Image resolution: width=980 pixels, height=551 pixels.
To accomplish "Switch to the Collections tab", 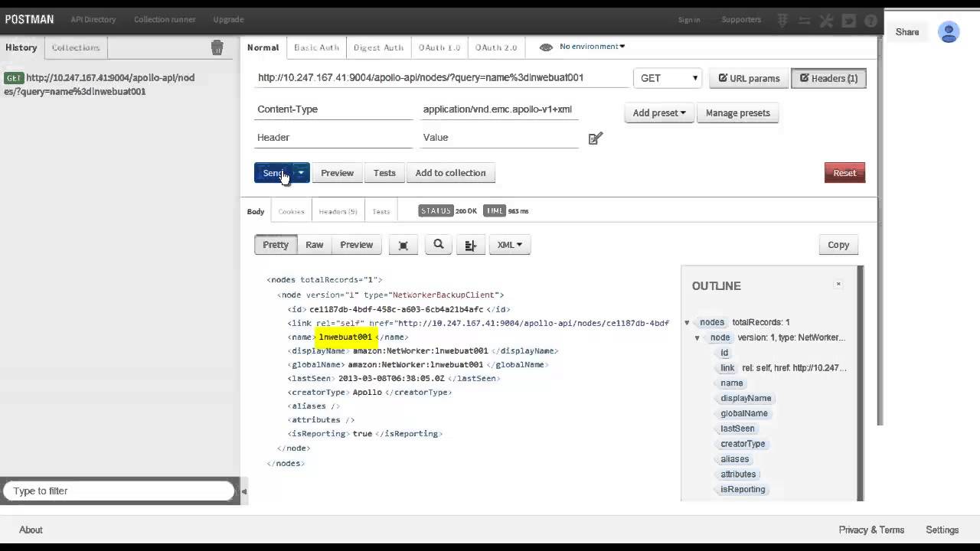I will [76, 47].
